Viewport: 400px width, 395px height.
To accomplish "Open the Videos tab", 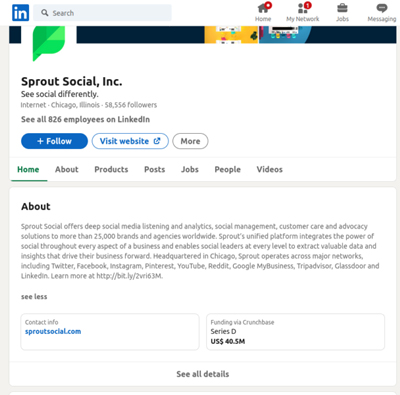I will coord(270,169).
